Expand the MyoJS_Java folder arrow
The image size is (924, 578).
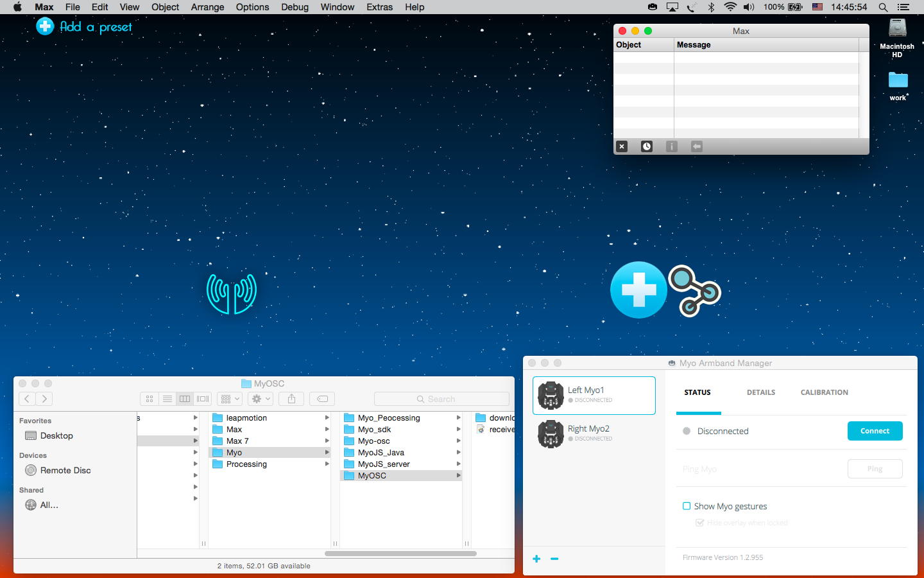(x=458, y=453)
